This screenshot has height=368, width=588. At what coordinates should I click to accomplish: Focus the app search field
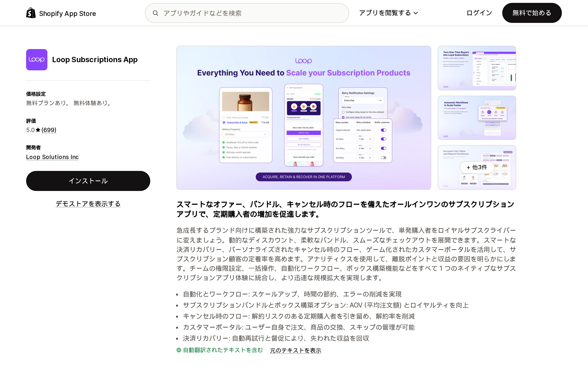point(247,13)
